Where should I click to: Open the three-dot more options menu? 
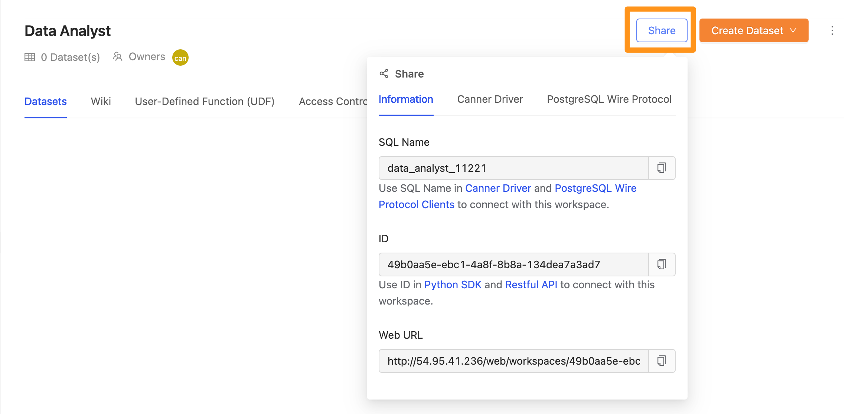(832, 30)
